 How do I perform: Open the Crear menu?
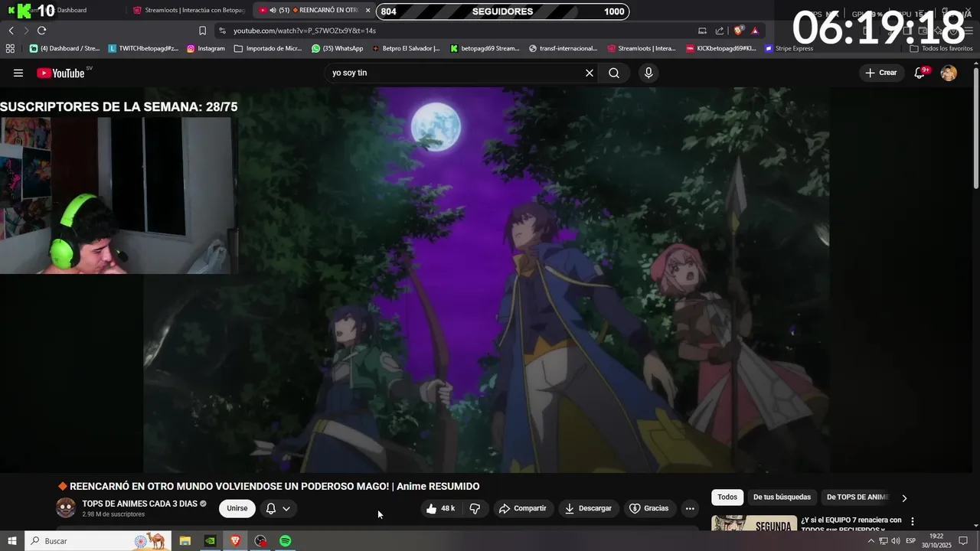pos(881,73)
